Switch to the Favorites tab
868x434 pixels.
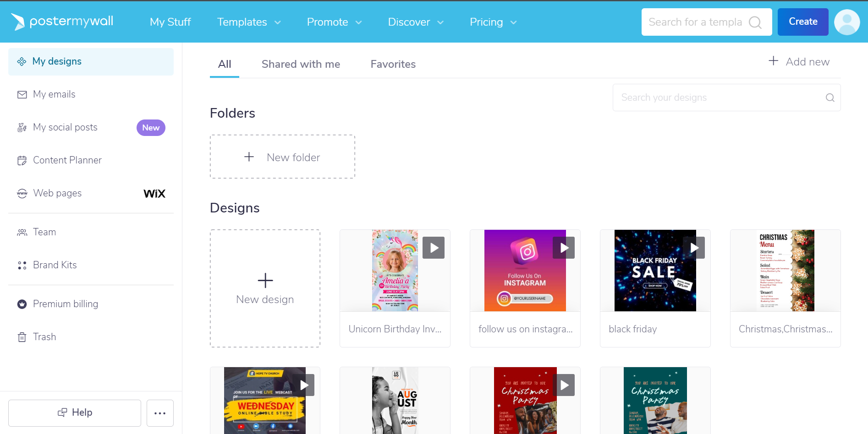393,64
